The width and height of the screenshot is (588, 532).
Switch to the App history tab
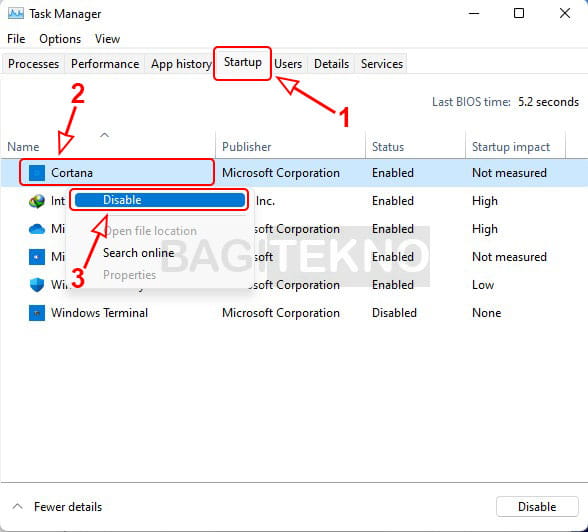click(181, 64)
